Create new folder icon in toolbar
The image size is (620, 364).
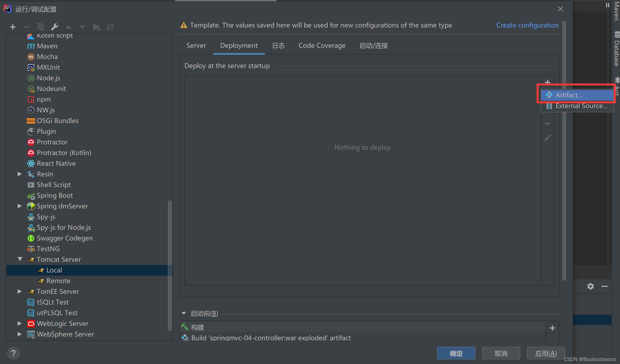tap(96, 27)
